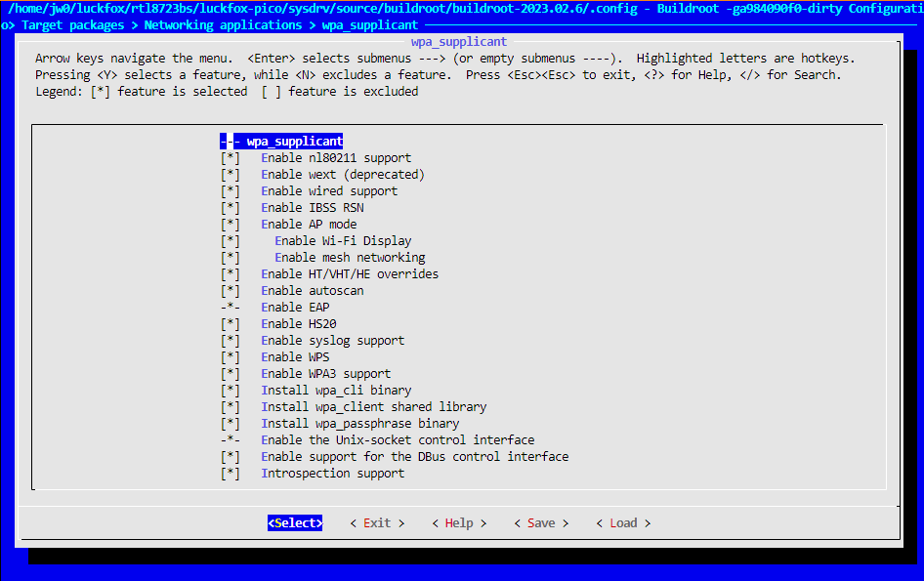Toggle the Enable syslog support checkbox

[x=231, y=341]
